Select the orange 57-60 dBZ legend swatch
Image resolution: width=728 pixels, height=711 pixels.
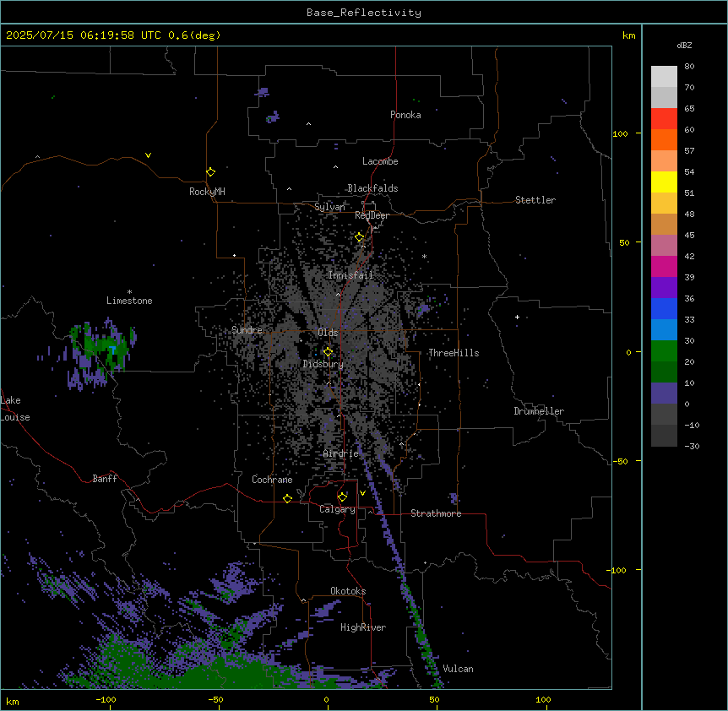[664, 139]
